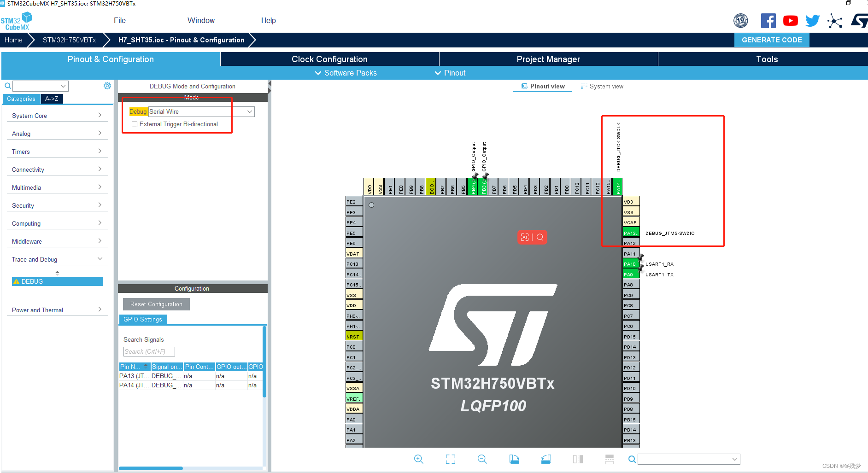Expand the Security category
The width and height of the screenshot is (868, 473).
click(x=57, y=205)
